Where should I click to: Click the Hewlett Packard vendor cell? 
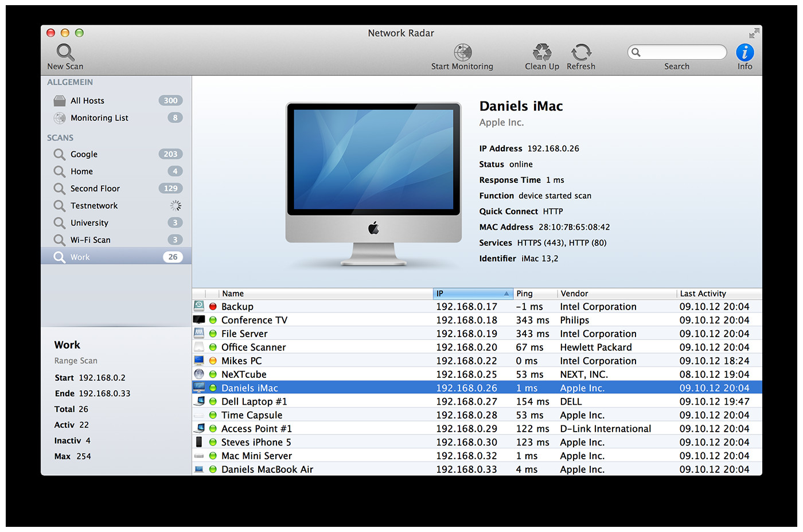click(x=596, y=347)
